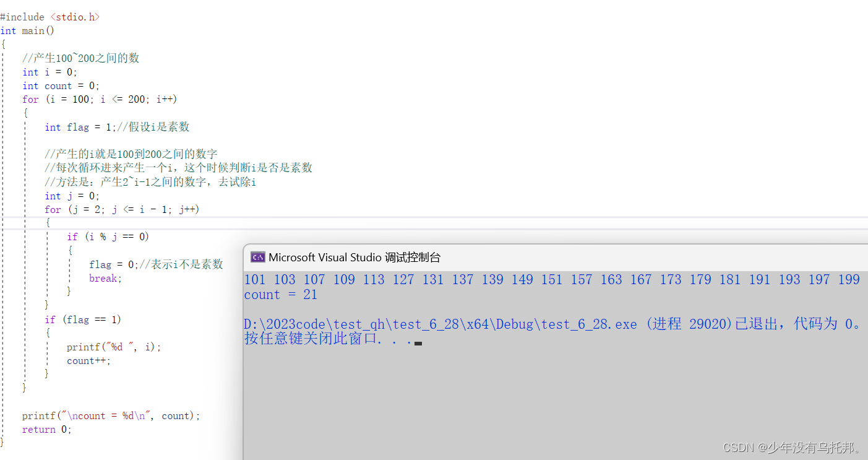Viewport: 868px width, 460px height.
Task: Click the outer for loop i = 100 line
Action: click(100, 100)
